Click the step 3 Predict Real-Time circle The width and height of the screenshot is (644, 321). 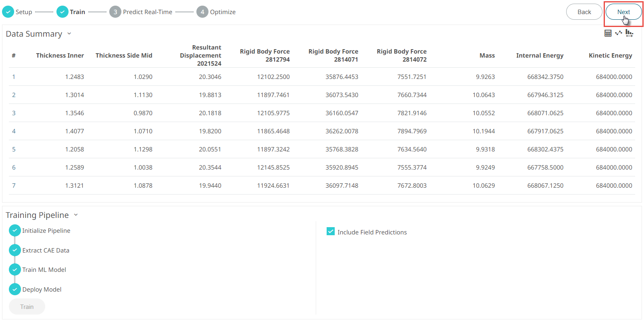click(x=115, y=12)
